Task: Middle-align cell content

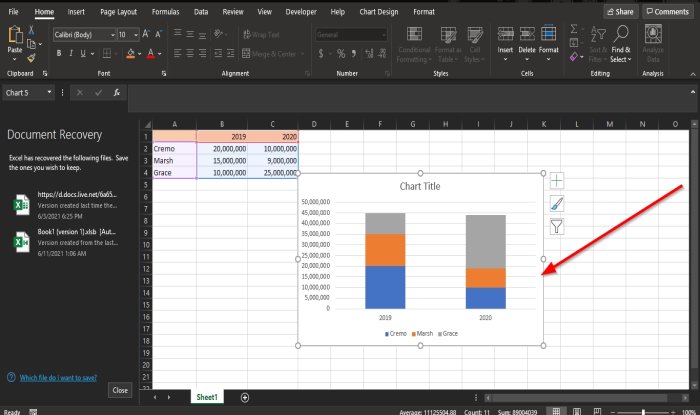Action: coord(190,34)
